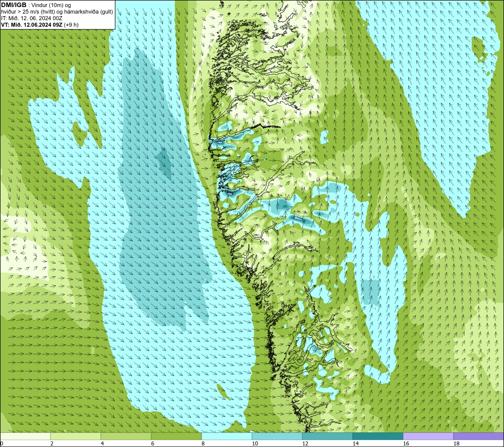Click the 0–2 m/s palest color swatch
Viewport: 504px width, 447px height.
pos(25,436)
